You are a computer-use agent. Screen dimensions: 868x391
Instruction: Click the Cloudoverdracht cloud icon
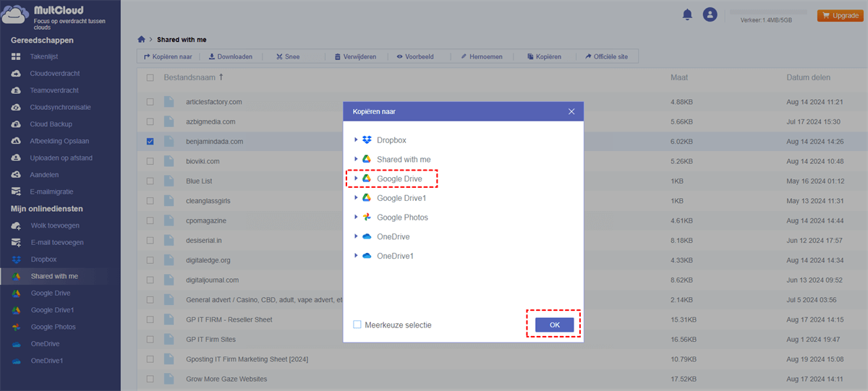[x=16, y=74]
